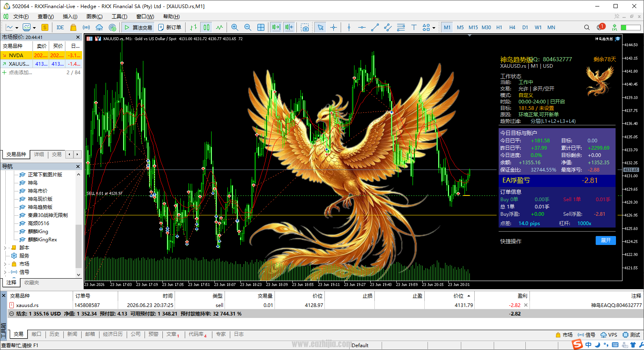Switch timeframe to M15
The height and width of the screenshot is (350, 644).
coord(473,28)
